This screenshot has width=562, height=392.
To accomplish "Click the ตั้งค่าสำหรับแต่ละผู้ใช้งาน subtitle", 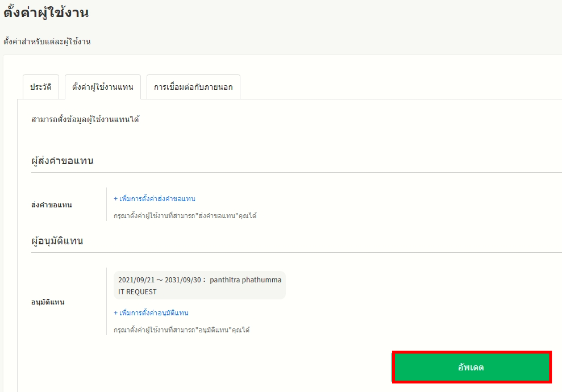I will coord(47,41).
